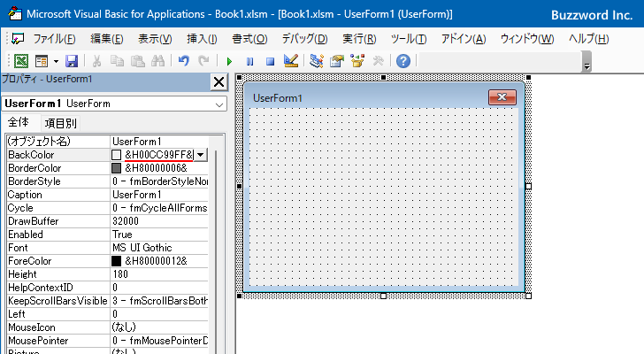Click the KeepScrollBarsVisible value fmScrollBarsBoth

pyautogui.click(x=159, y=301)
